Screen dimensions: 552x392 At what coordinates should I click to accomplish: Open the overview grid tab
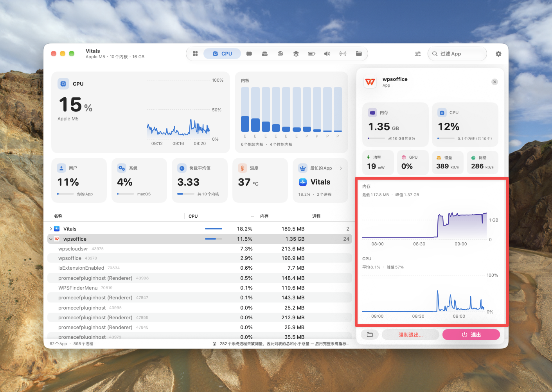pyautogui.click(x=195, y=54)
